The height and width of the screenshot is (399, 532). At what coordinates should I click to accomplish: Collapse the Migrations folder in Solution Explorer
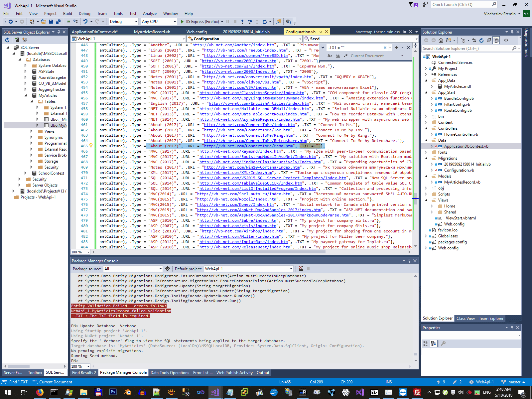click(426, 158)
